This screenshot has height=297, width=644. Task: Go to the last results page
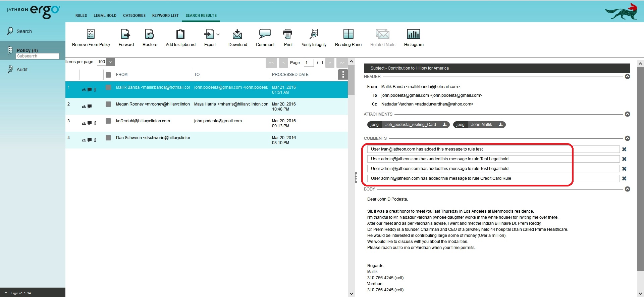click(342, 63)
